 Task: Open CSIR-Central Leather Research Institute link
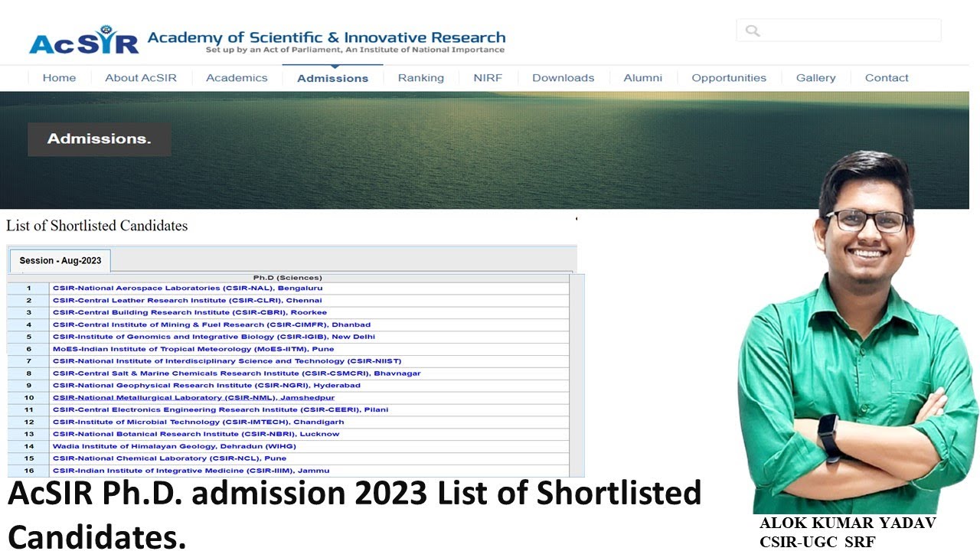[x=187, y=300]
